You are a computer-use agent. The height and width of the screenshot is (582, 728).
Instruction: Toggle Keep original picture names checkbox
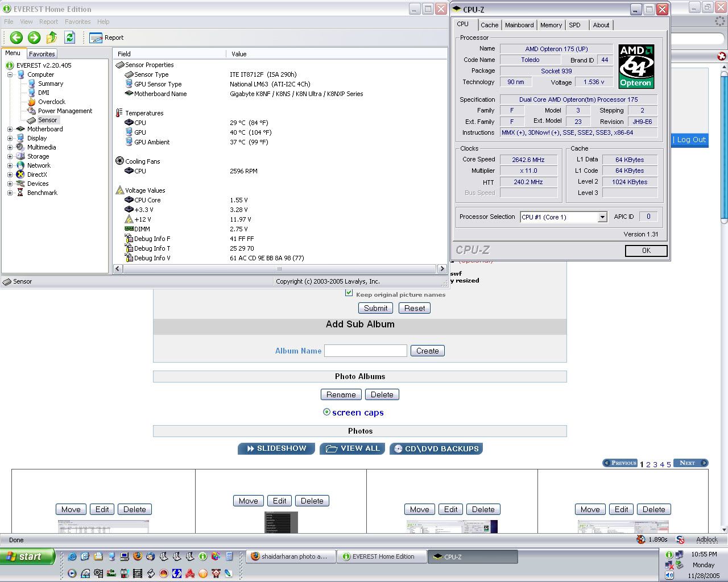(349, 293)
